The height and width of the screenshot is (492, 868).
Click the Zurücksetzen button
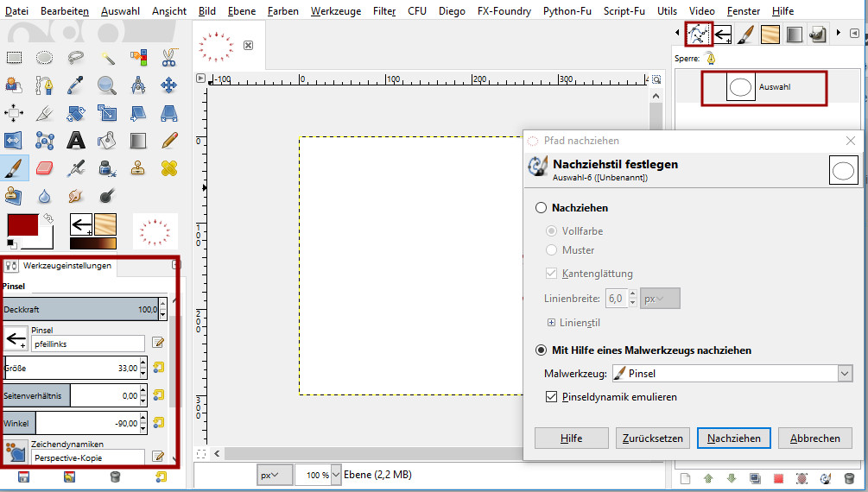pyautogui.click(x=653, y=438)
